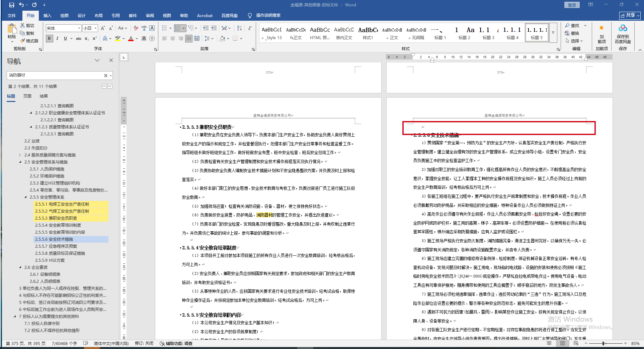Open the 插入 (Insert) ribbon tab
The image size is (644, 349).
coord(47,16)
